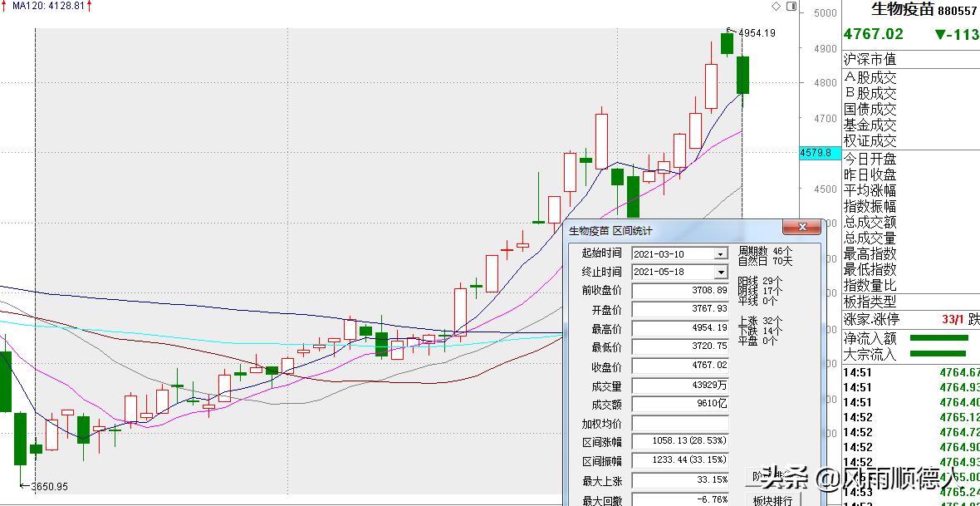This screenshot has height=506, width=980.
Task: Click the 基金成交 row
Action: point(911,125)
